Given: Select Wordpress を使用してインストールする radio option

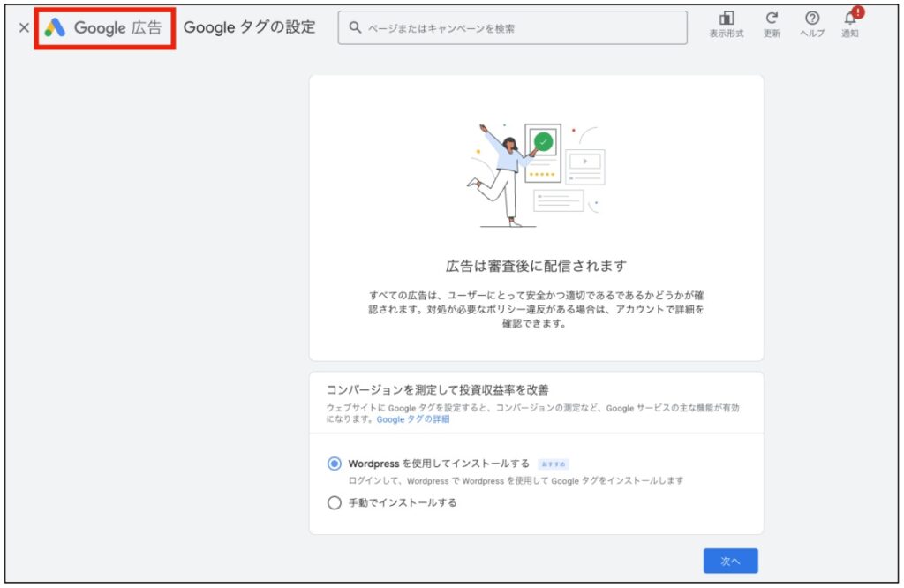Looking at the screenshot, I should point(334,464).
